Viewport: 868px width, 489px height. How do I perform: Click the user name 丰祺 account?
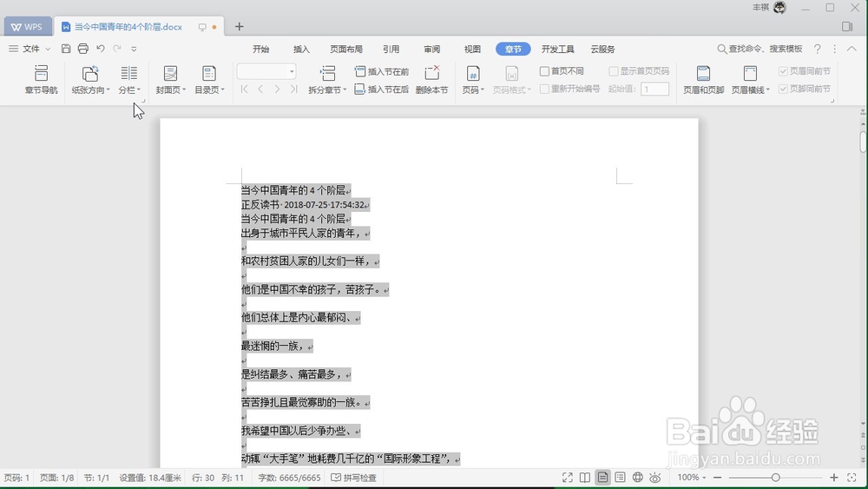(x=760, y=7)
